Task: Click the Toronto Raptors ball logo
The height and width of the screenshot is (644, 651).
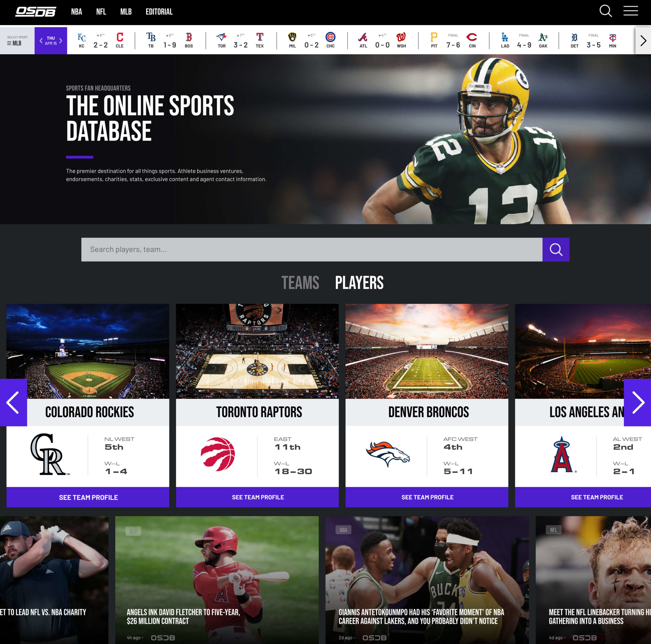Action: click(x=218, y=454)
